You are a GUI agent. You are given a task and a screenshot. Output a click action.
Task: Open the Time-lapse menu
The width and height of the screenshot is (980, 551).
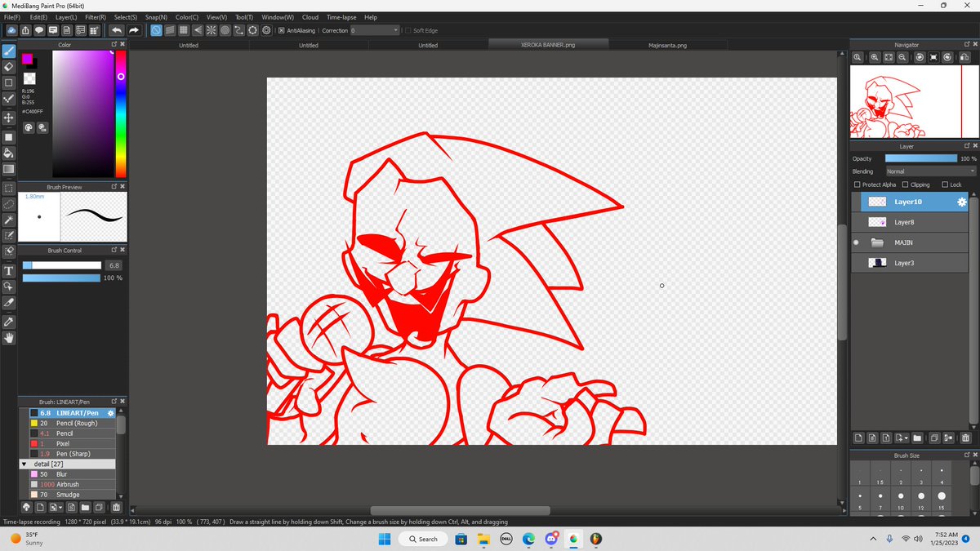coord(341,17)
